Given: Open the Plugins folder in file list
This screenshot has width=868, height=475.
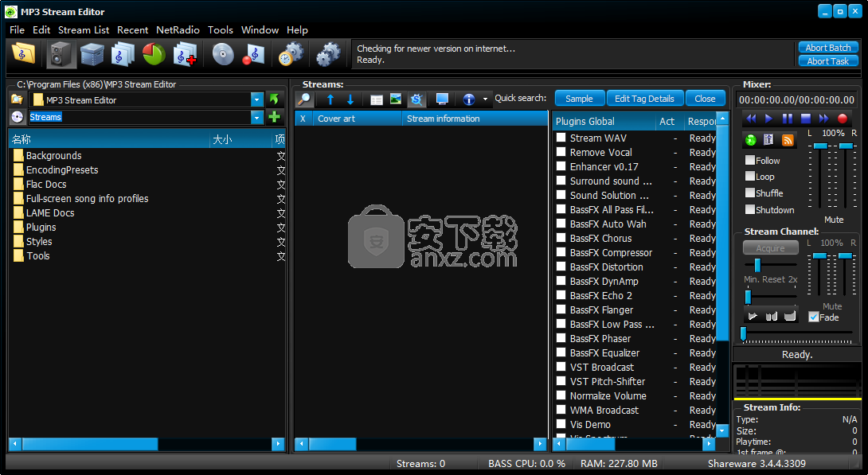Looking at the screenshot, I should (x=41, y=227).
